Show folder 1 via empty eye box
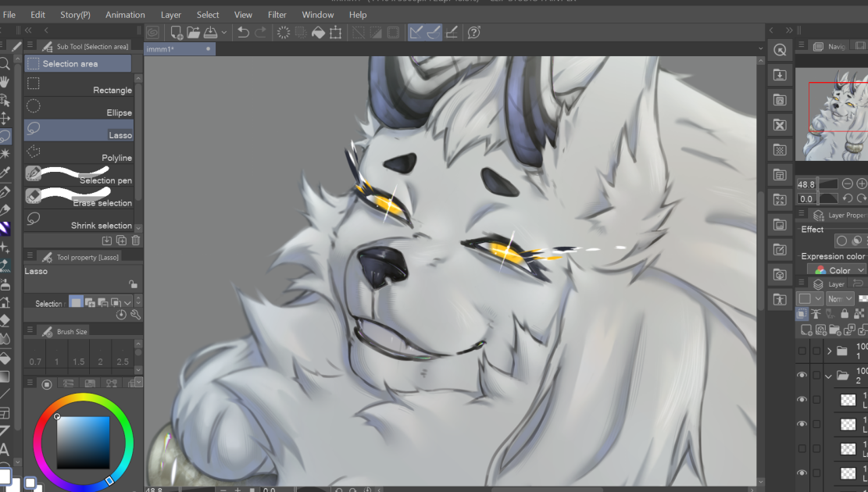The image size is (868, 492). click(x=802, y=351)
